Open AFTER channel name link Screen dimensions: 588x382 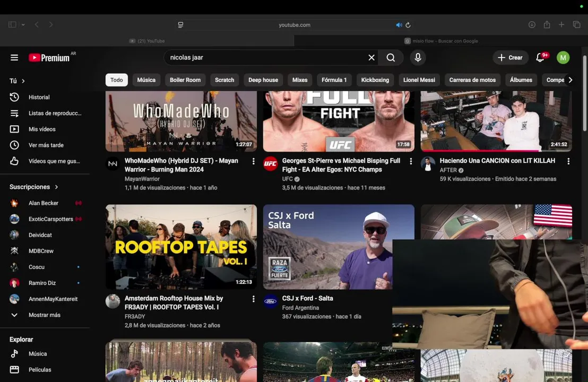click(x=448, y=170)
